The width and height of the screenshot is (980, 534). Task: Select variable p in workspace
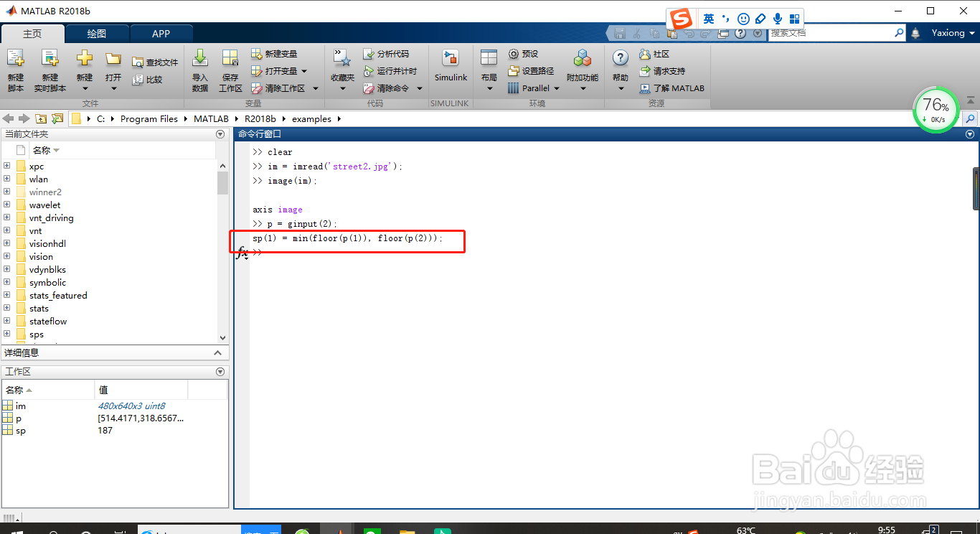19,418
